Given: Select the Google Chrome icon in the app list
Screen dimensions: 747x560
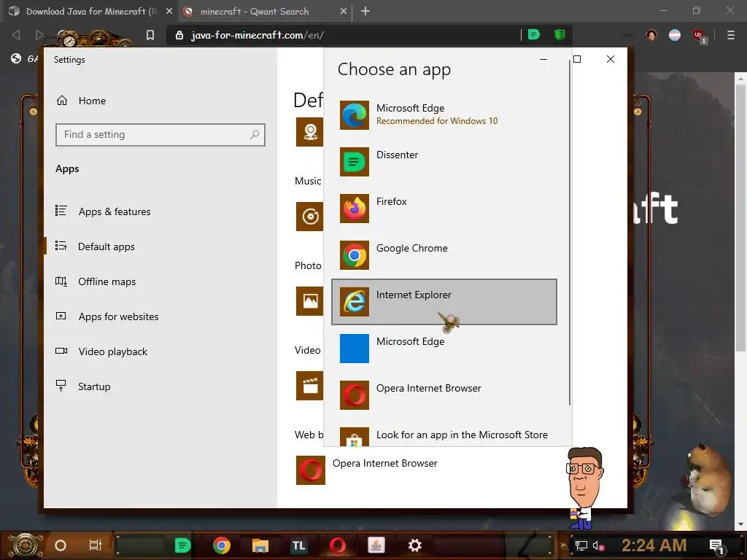Looking at the screenshot, I should click(354, 255).
